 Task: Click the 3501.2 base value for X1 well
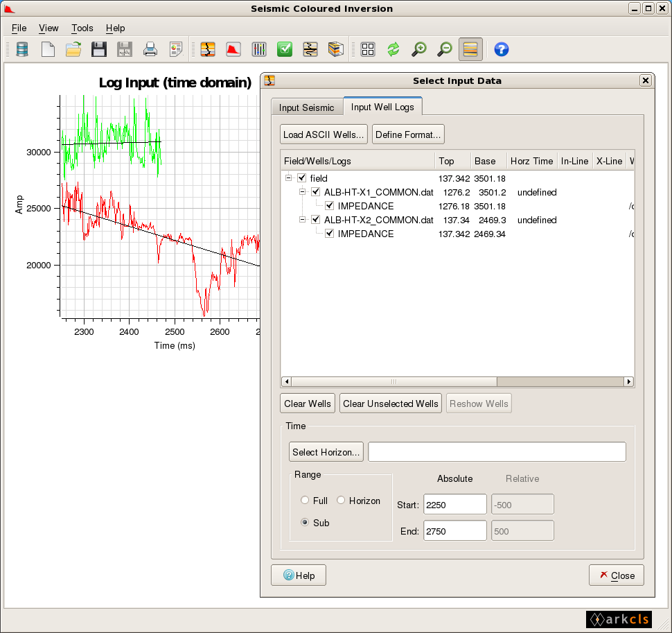(x=492, y=192)
